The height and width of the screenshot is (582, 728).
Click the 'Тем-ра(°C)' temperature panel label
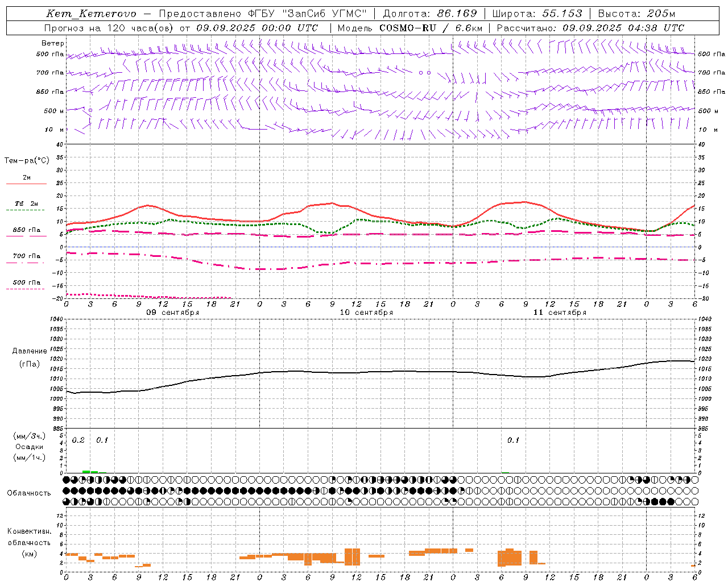click(27, 161)
